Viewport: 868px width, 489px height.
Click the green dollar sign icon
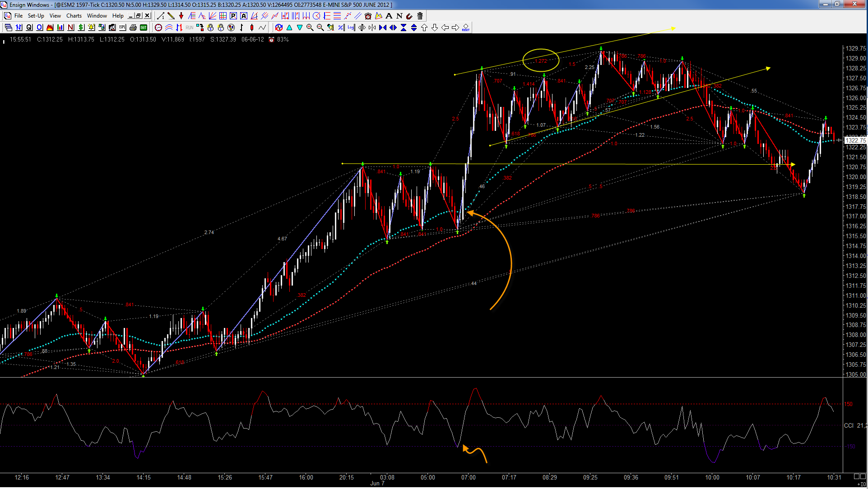click(x=81, y=28)
